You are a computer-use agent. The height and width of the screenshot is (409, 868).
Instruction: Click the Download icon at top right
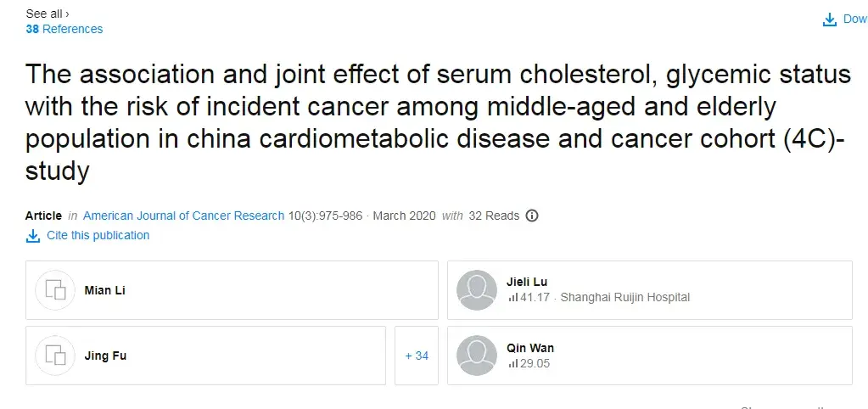(830, 20)
